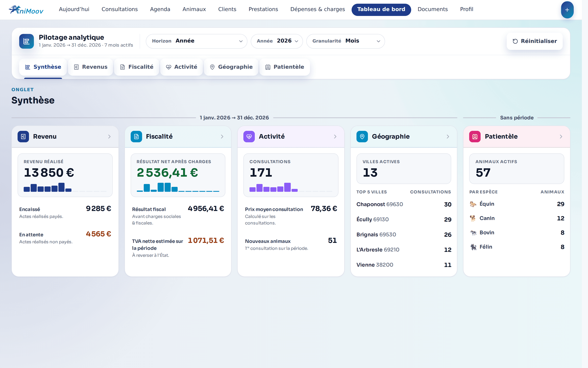Screen dimensions: 588x368
Task: Click the Géographie card pin icon
Action: tap(362, 137)
